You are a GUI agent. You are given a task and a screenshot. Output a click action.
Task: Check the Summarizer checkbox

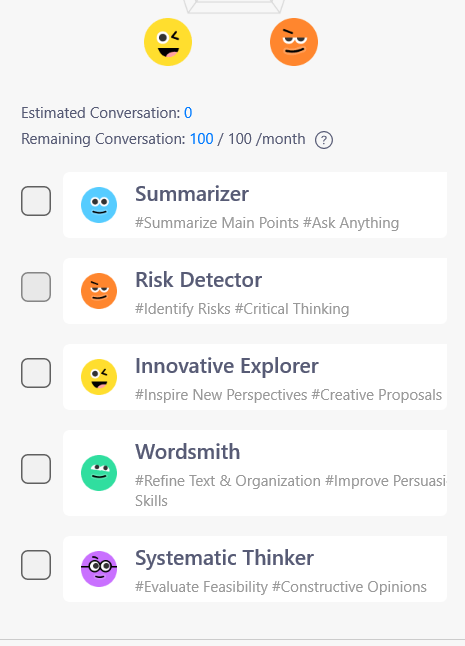[x=36, y=201]
